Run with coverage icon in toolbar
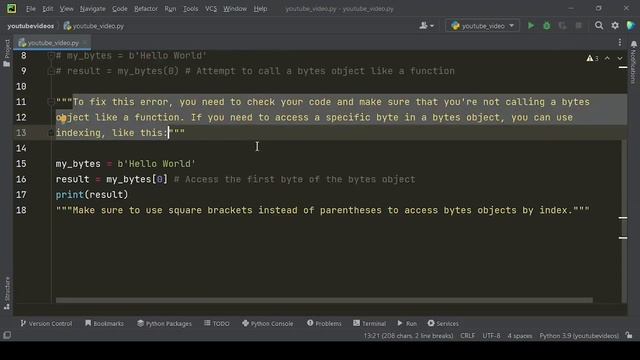 pos(562,26)
